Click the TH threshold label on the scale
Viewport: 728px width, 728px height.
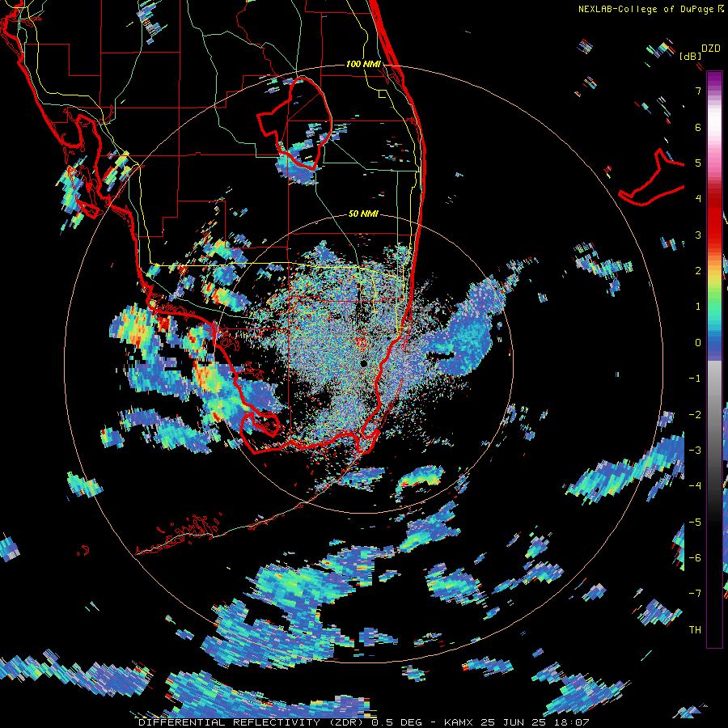pos(695,630)
